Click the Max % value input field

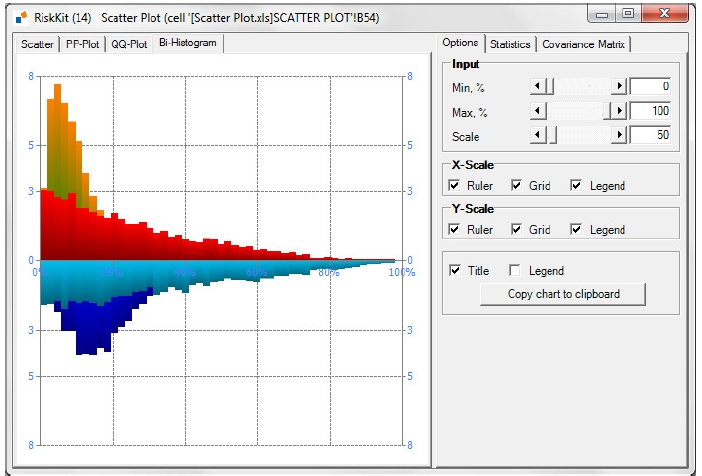coord(650,111)
